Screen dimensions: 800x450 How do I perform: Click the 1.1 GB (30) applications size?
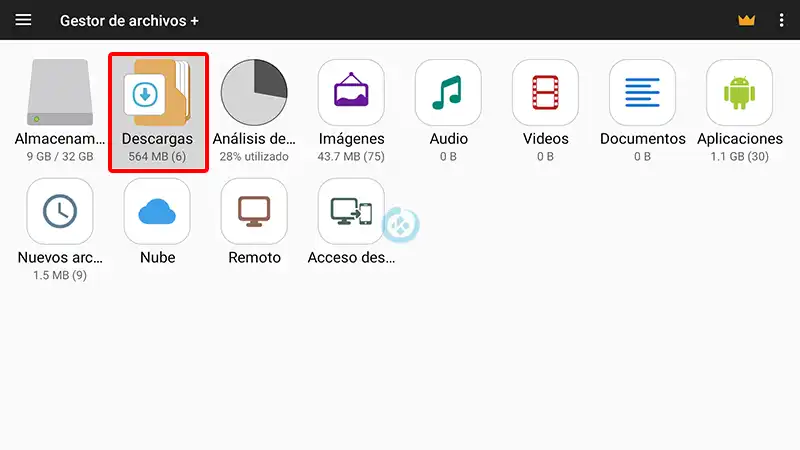click(x=739, y=157)
